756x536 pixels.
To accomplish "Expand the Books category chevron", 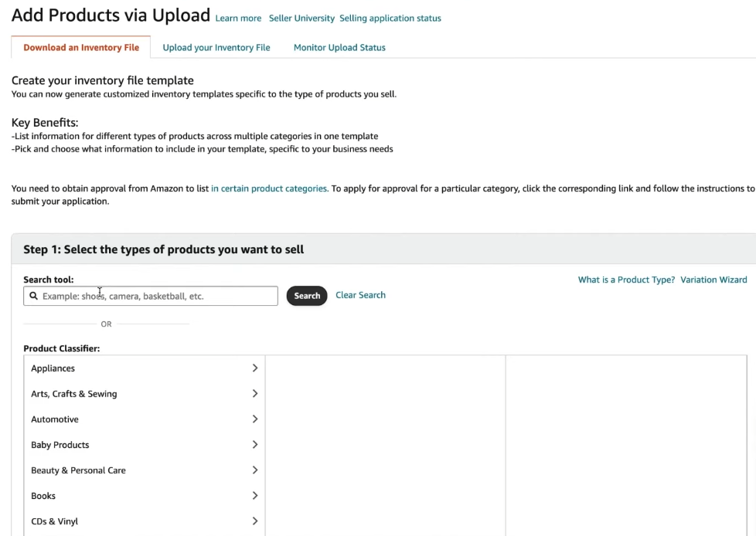I will 255,496.
